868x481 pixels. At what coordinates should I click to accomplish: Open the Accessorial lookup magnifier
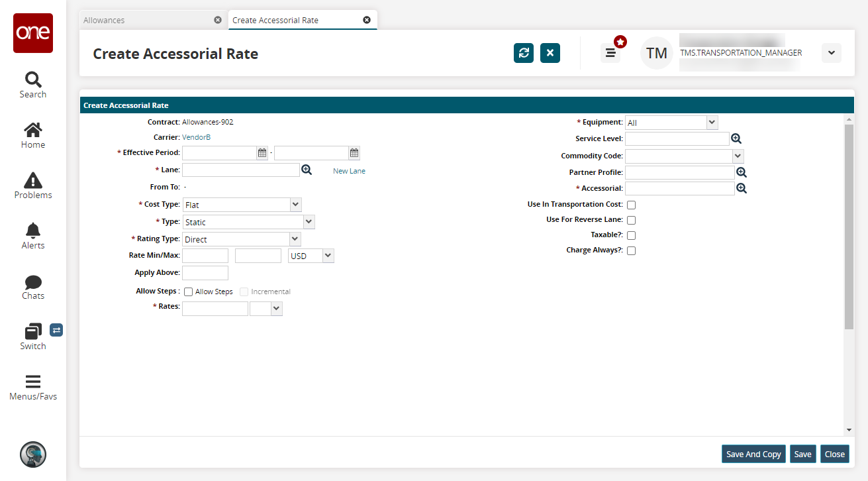click(x=742, y=188)
